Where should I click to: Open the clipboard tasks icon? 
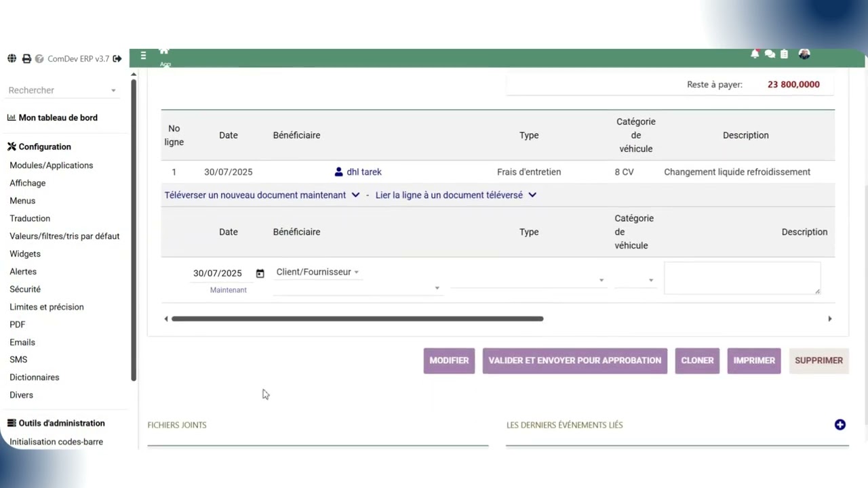click(x=785, y=54)
